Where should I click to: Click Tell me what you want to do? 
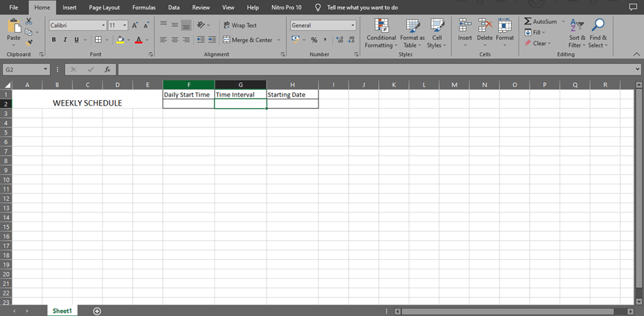362,8
